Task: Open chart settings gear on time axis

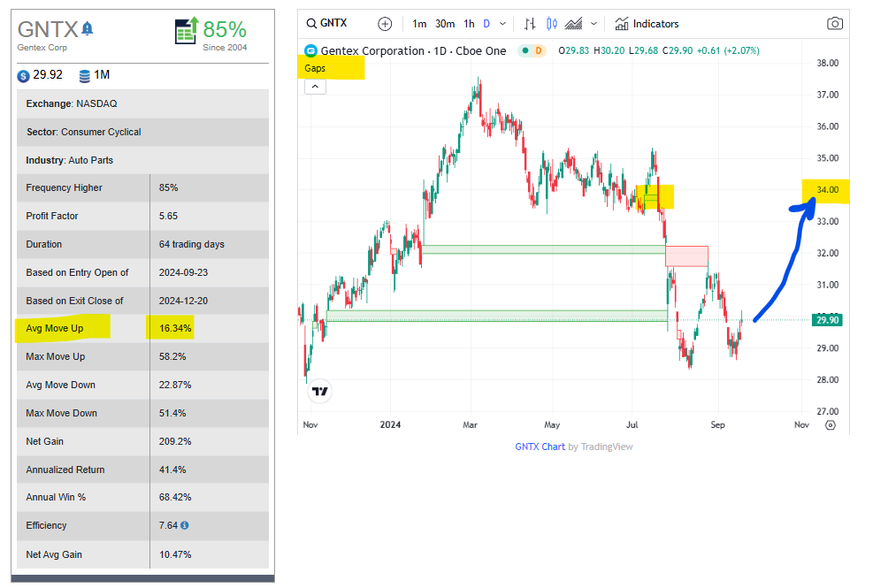Action: (x=831, y=425)
